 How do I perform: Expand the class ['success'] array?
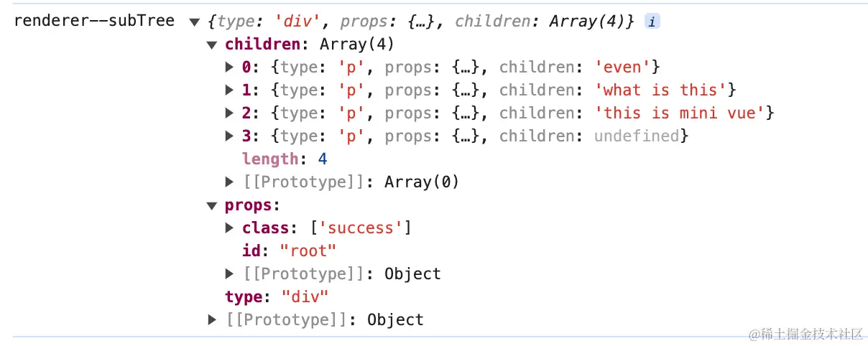pos(229,228)
